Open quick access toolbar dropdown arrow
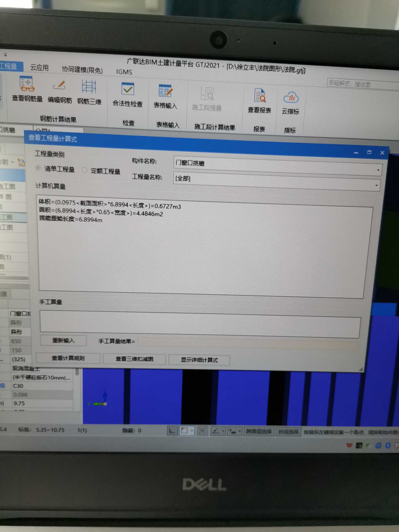This screenshot has height=532, width=399. click(x=6, y=55)
